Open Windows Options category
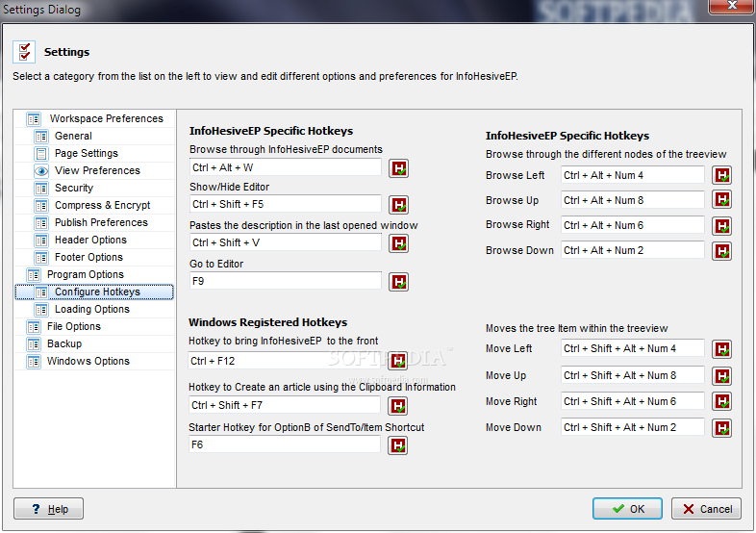The height and width of the screenshot is (533, 756). tap(88, 362)
